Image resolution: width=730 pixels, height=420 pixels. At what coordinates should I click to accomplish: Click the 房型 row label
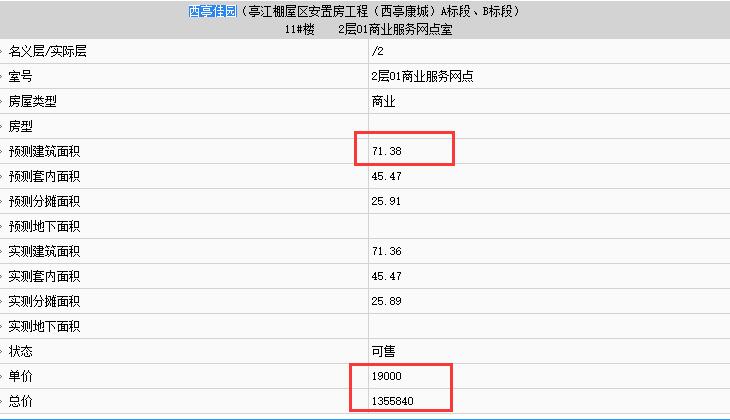coord(20,126)
